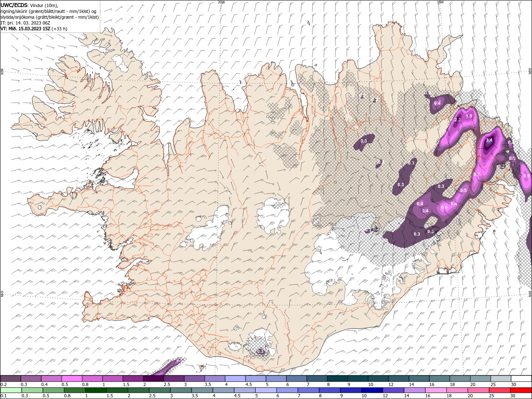Select the deep blue 10 rain legend swatch
Screen dimensions: 532x399
pos(372,390)
